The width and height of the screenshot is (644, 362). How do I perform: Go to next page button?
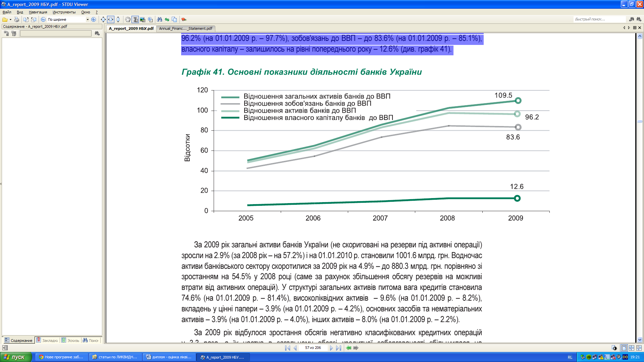click(331, 348)
